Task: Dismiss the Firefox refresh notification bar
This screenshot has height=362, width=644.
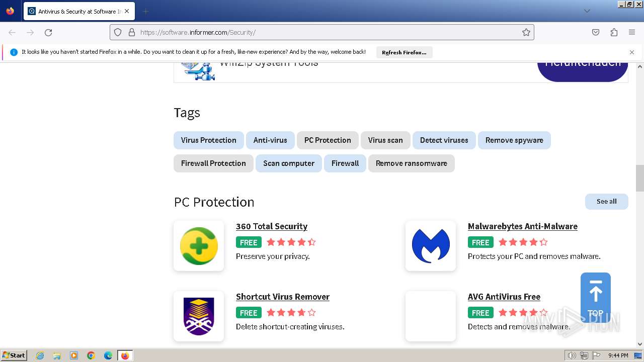Action: tap(632, 52)
